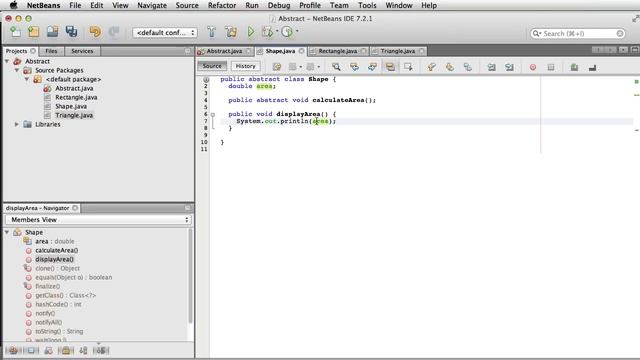Click the Uncomment editor toolbar icon
The width and height of the screenshot is (640, 360).
tap(592, 67)
